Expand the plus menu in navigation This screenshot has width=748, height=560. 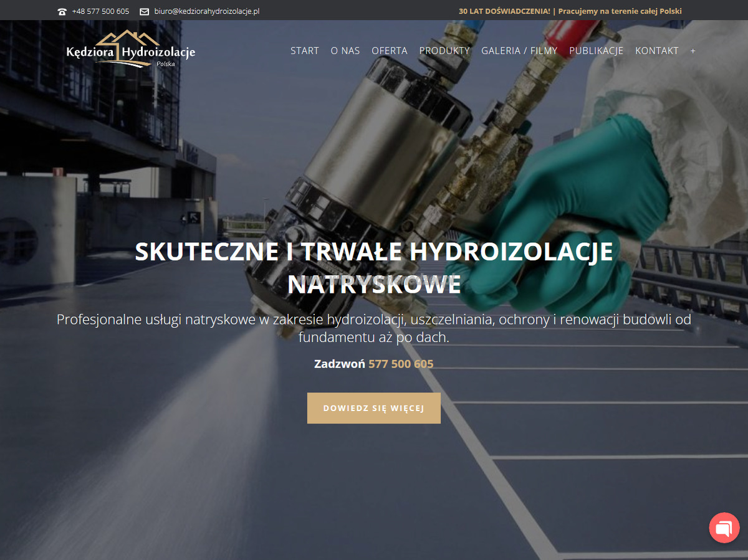coord(693,51)
